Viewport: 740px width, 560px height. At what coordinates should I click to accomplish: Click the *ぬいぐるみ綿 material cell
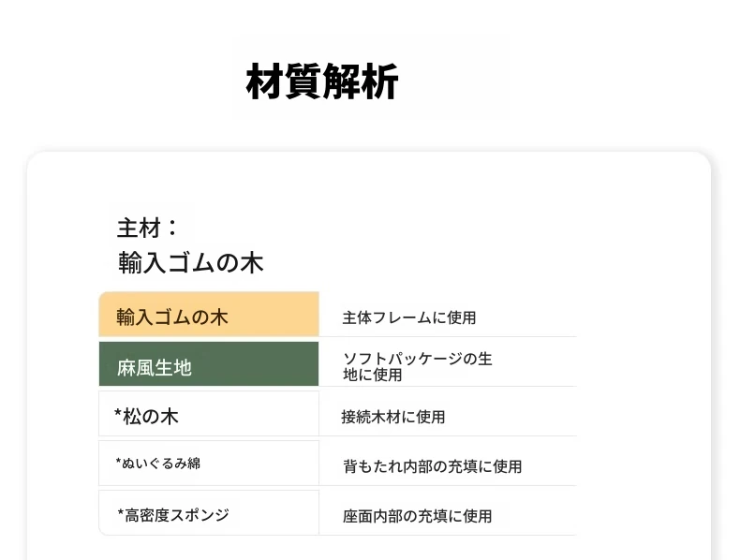(x=208, y=463)
